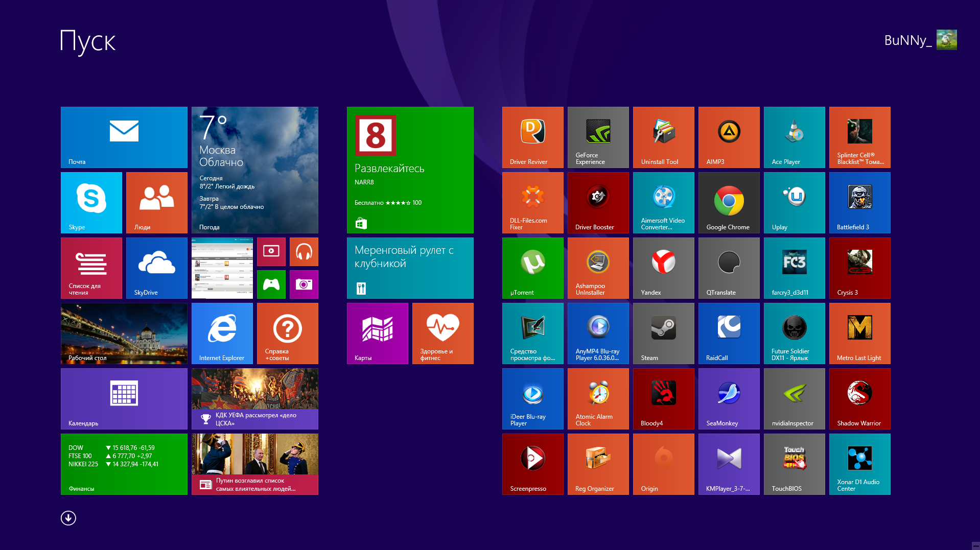Image resolution: width=980 pixels, height=550 pixels.
Task: Launch RaidCall
Action: click(729, 333)
